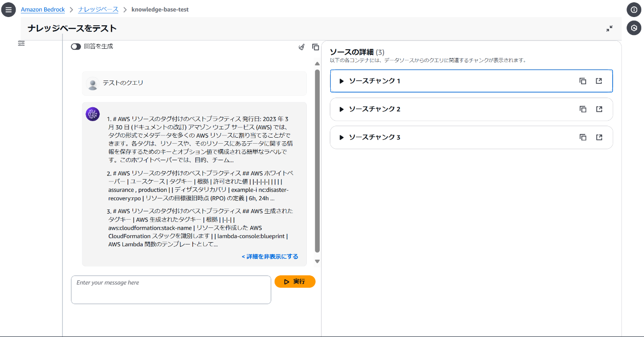Toggle the 回答を生成 switch
The width and height of the screenshot is (644, 337).
[76, 46]
